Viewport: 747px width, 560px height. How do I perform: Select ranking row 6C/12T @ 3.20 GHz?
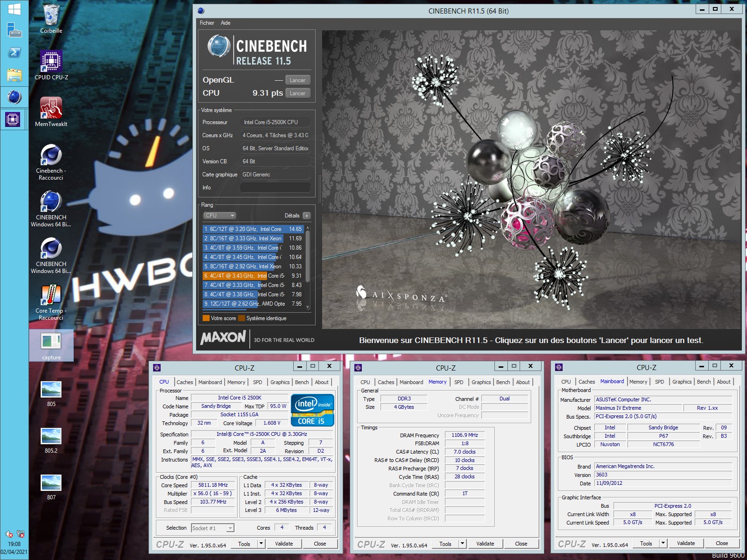tap(253, 229)
